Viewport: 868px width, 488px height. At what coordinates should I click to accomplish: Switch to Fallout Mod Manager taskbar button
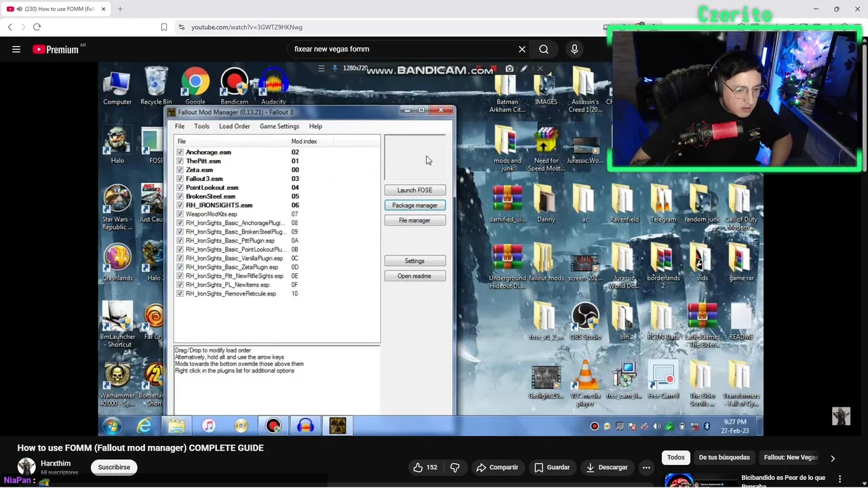click(x=338, y=426)
